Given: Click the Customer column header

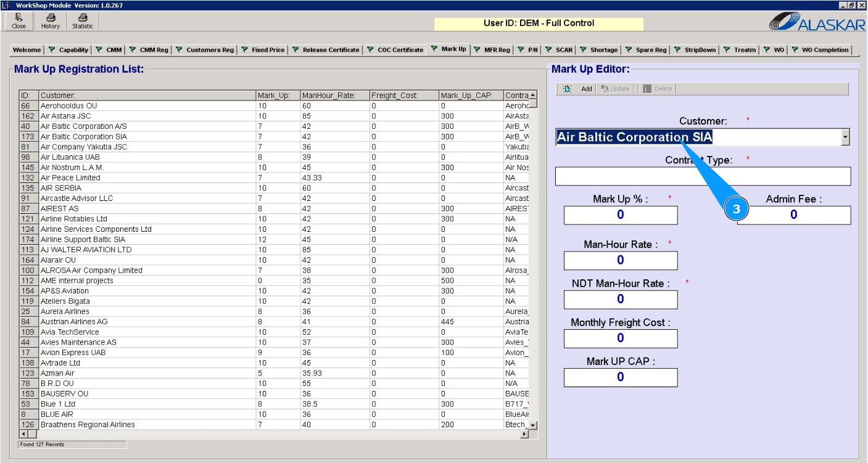Looking at the screenshot, I should point(147,96).
